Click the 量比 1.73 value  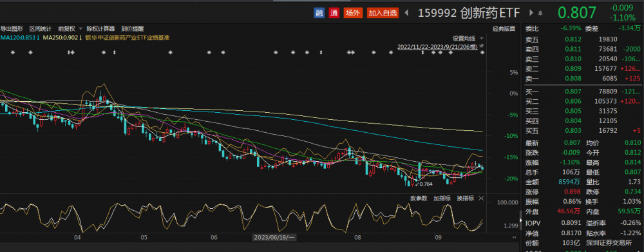pyautogui.click(x=634, y=182)
